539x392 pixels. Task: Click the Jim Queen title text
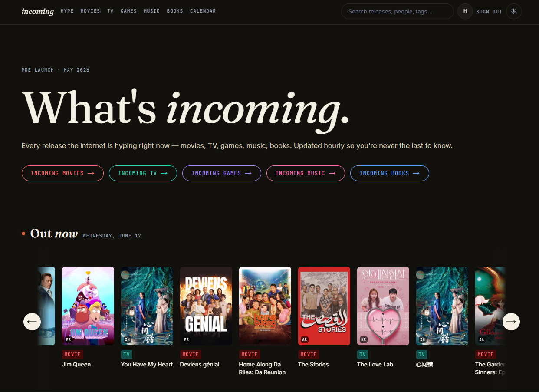(76, 365)
